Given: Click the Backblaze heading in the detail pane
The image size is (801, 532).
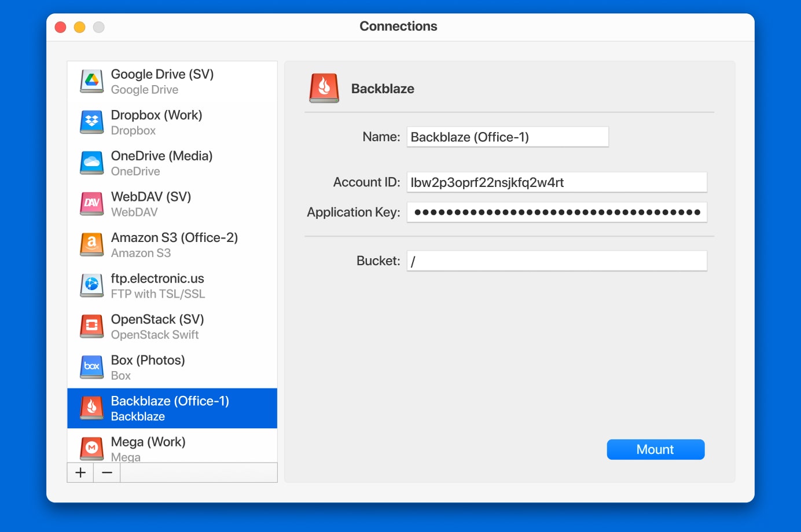Looking at the screenshot, I should pyautogui.click(x=383, y=89).
